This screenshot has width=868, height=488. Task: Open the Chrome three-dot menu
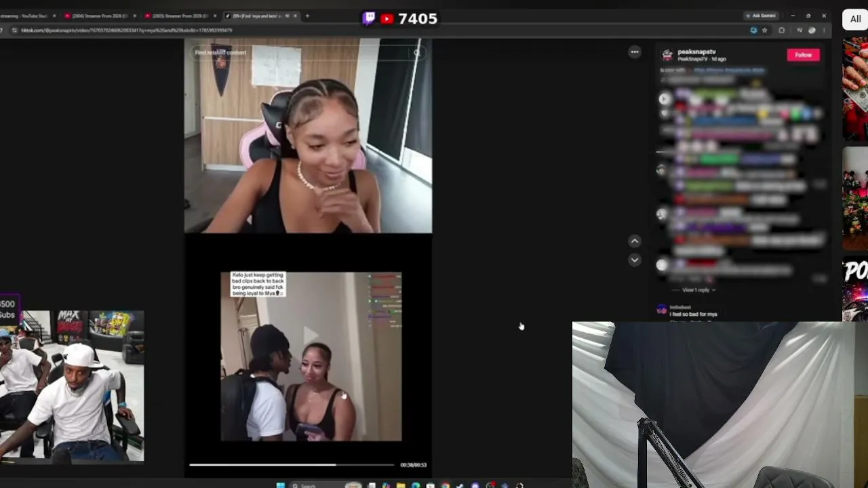[x=824, y=30]
